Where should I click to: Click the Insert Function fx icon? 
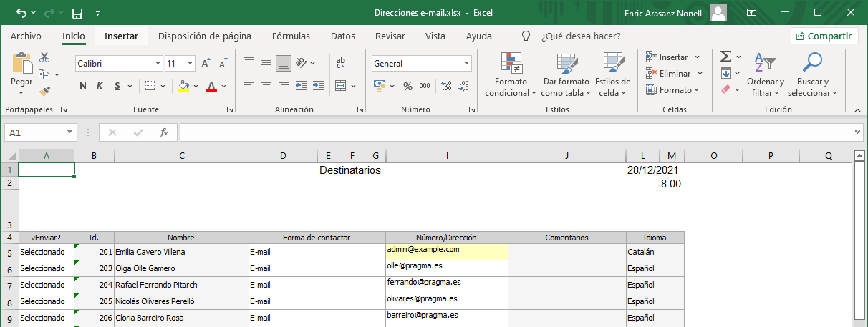(x=163, y=132)
